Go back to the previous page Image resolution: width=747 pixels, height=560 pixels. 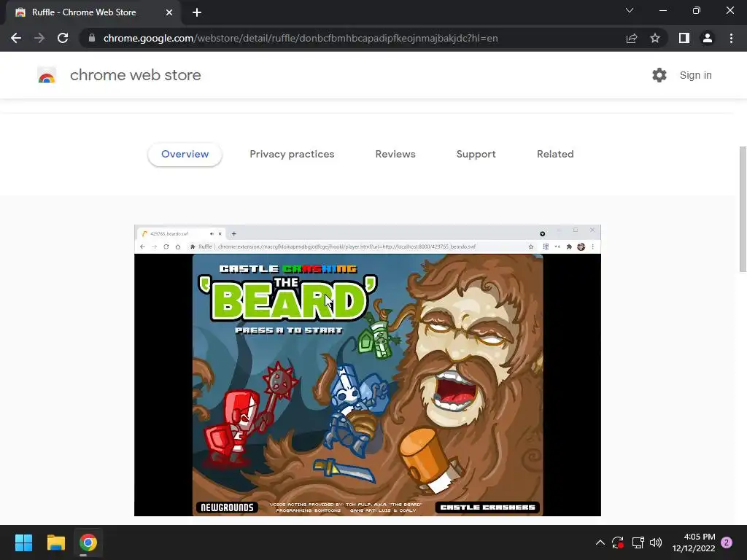(x=16, y=38)
